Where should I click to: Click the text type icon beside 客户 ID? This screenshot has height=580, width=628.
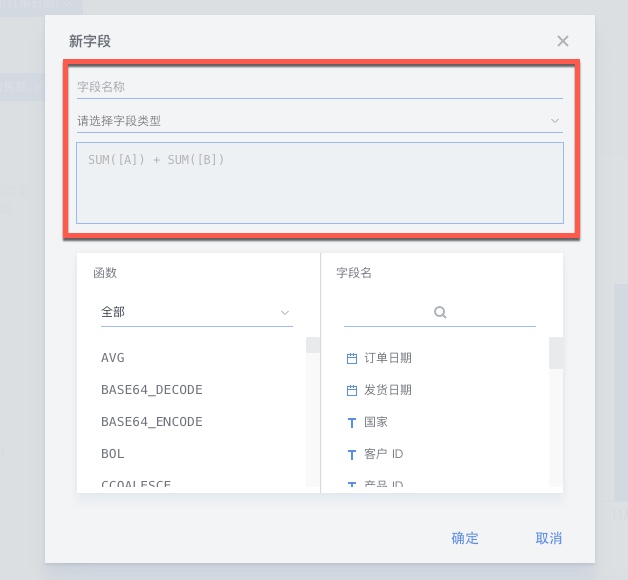[352, 455]
